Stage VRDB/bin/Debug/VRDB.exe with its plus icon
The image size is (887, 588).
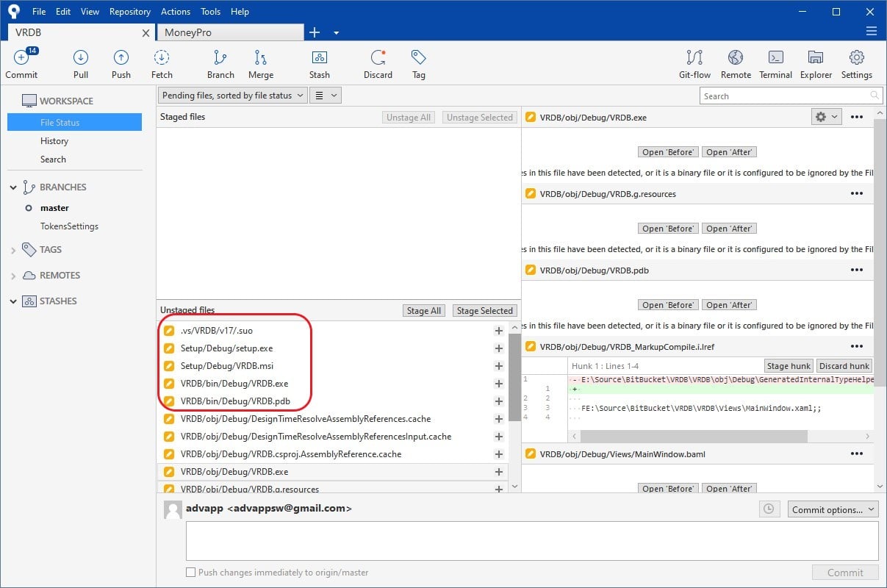[499, 384]
